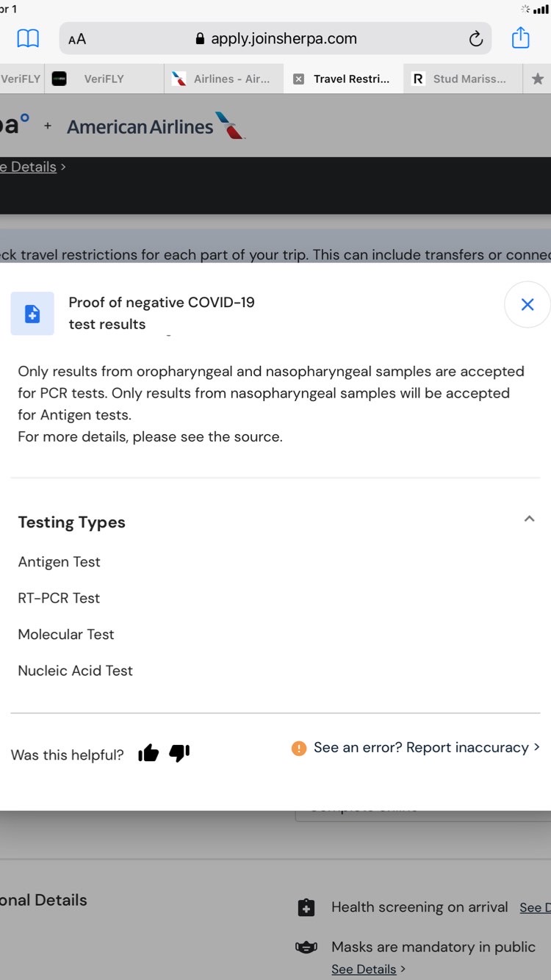The width and height of the screenshot is (551, 980).
Task: Switch to the Airlines tab
Action: pos(231,79)
